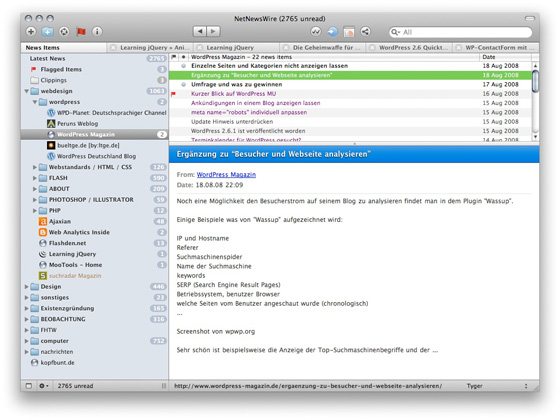Click the Share toolbar icon
560x420 pixels.
365,32
